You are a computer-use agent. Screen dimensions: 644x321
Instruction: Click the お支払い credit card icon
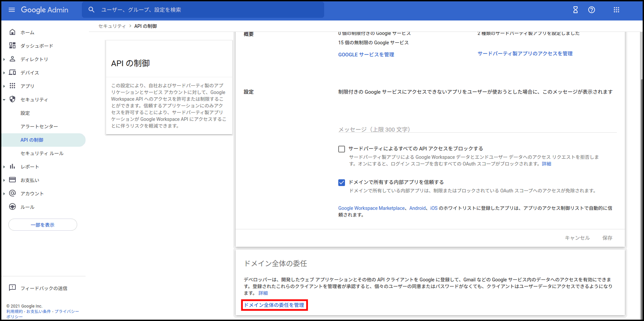[x=12, y=180]
